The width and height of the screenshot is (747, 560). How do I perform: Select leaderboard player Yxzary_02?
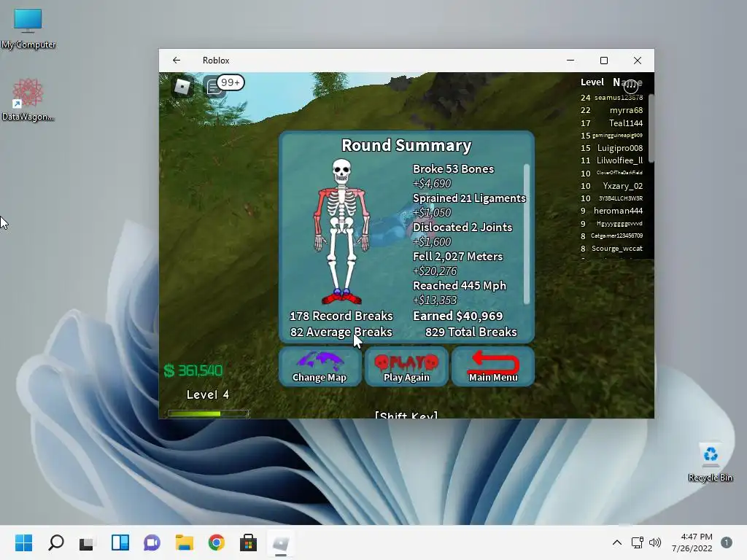coord(623,186)
